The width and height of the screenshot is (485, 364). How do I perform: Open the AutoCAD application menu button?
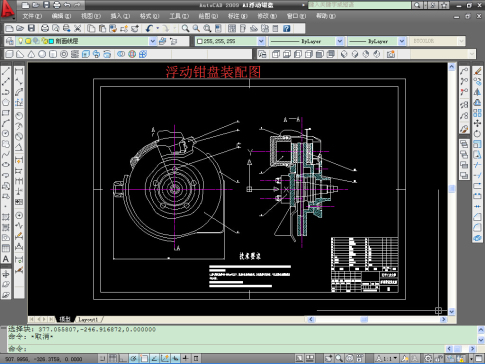pyautogui.click(x=7, y=9)
